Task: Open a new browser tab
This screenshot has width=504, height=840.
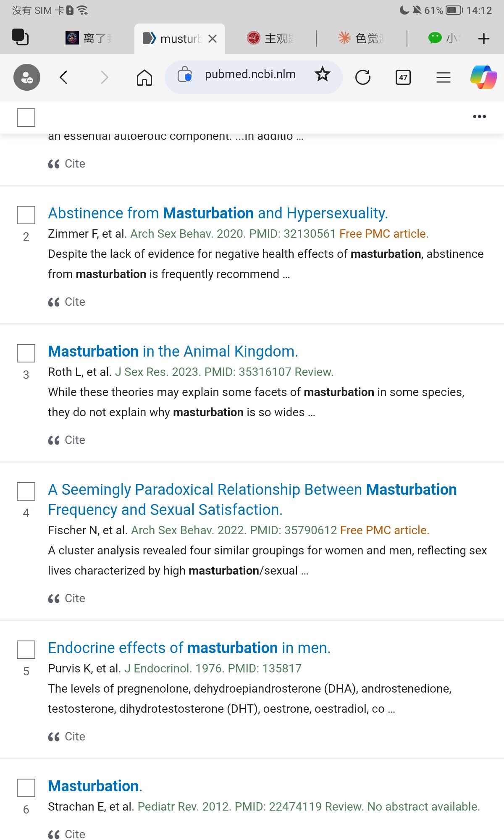Action: (483, 39)
